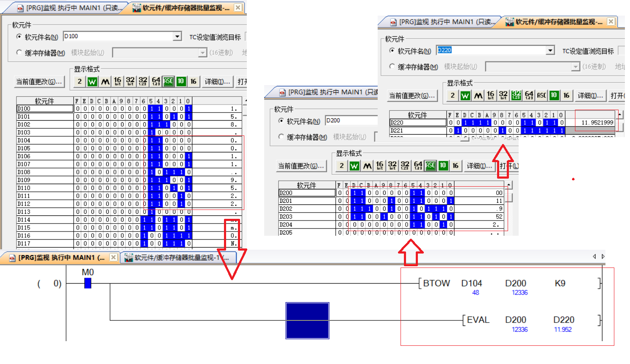Switch to bottom [PRG]监视 MAIN1 ladder tab
Image resolution: width=630 pixels, height=364 pixels.
tap(59, 257)
